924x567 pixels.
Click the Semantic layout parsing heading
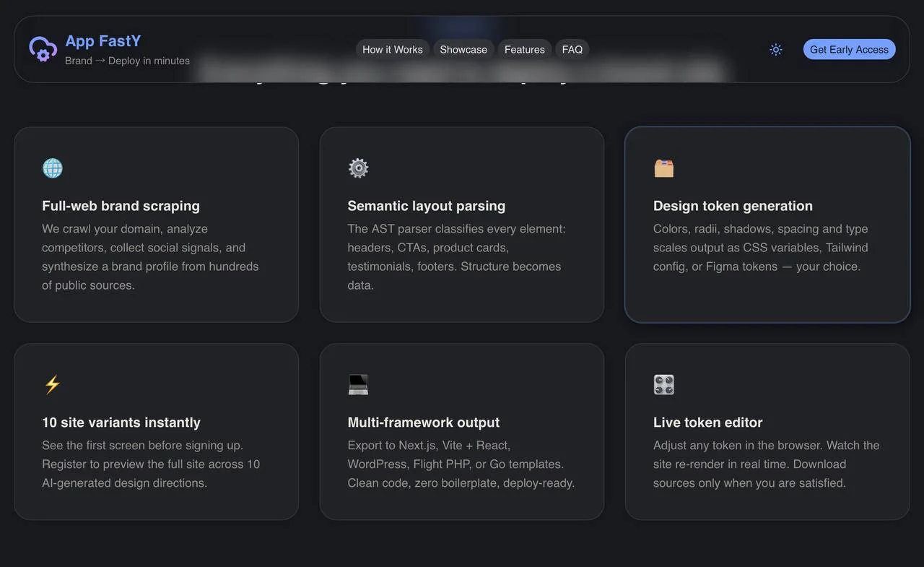click(427, 206)
